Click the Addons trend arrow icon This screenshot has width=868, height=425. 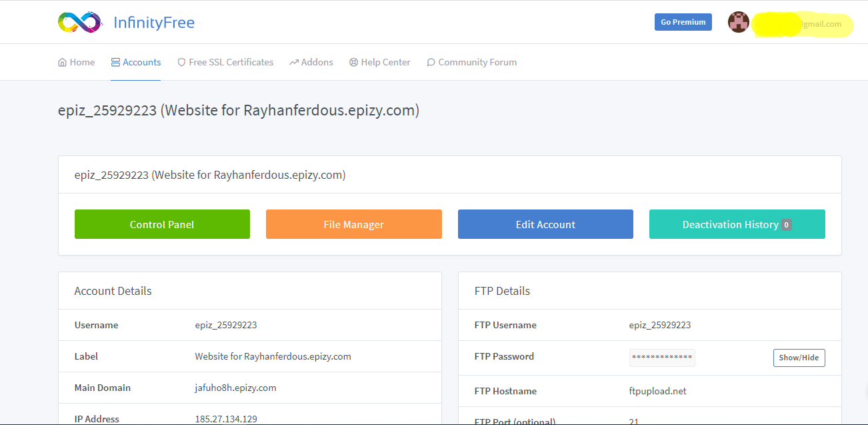click(294, 62)
